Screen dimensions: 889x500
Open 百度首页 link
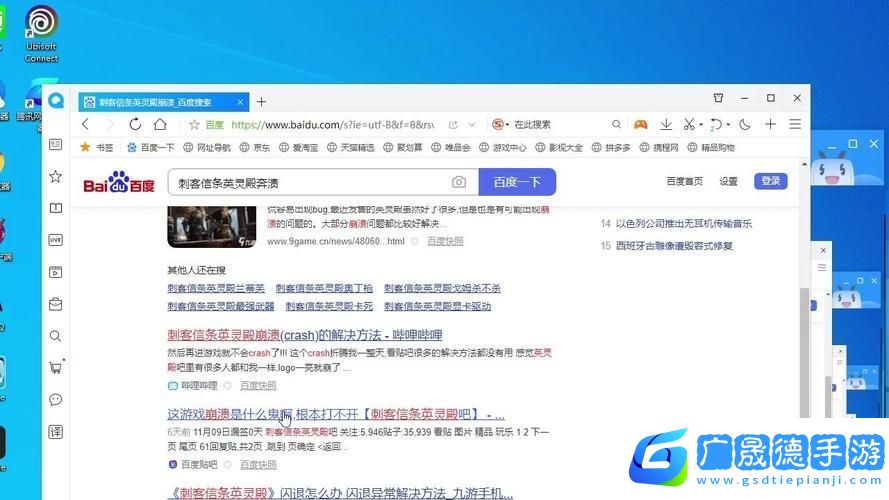click(x=684, y=181)
